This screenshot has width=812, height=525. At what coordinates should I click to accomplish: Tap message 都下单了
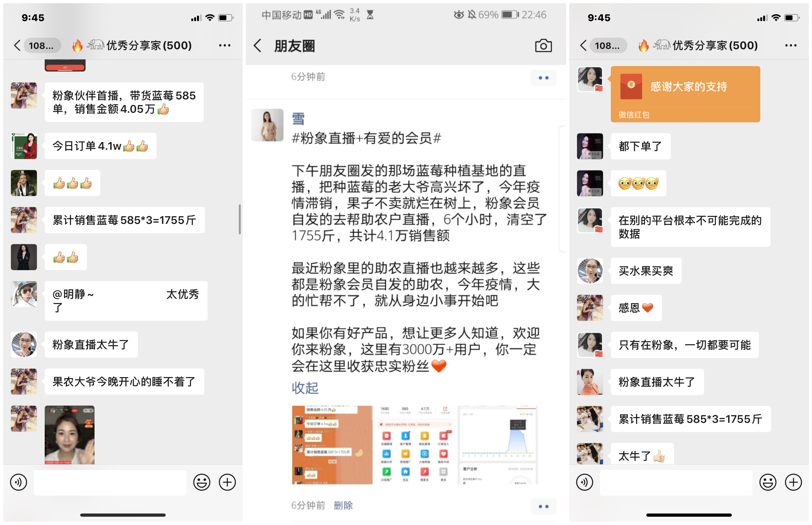pyautogui.click(x=641, y=146)
